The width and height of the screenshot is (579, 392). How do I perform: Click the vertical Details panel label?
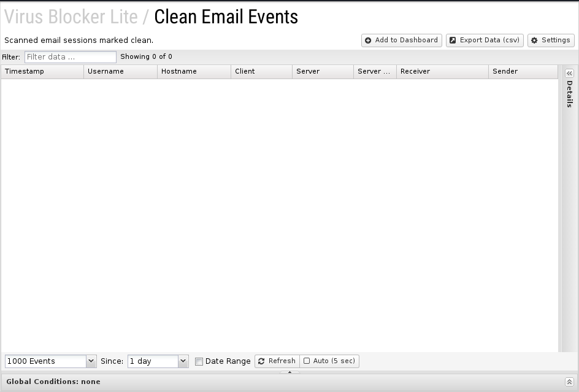coord(569,94)
